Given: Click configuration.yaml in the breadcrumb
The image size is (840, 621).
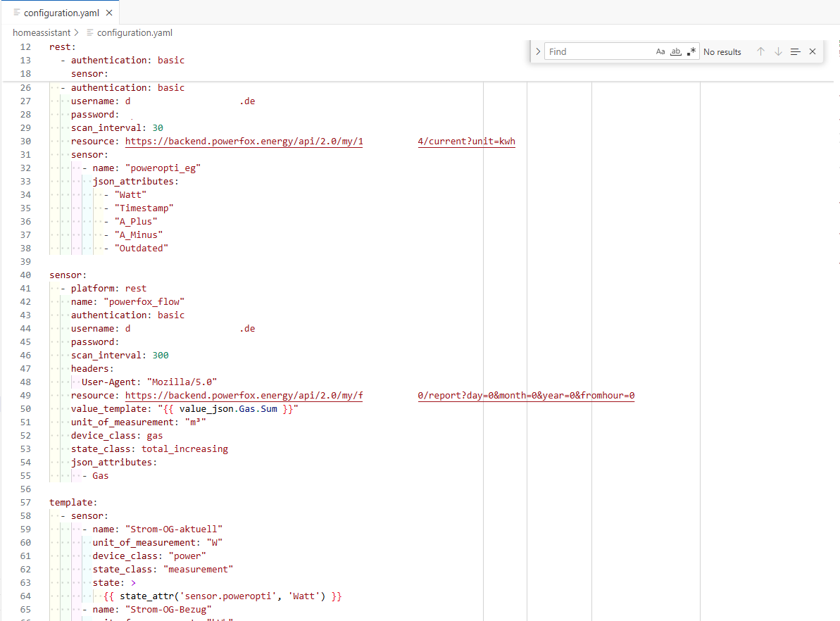Looking at the screenshot, I should [134, 32].
